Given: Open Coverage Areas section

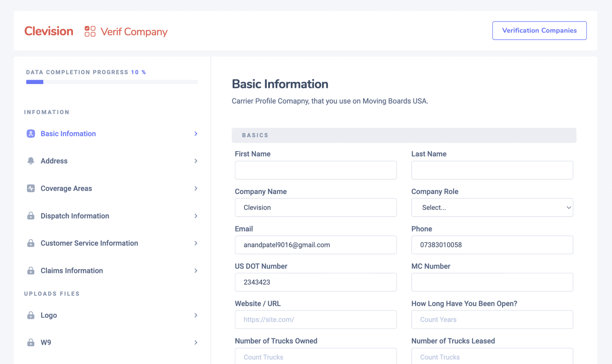Looking at the screenshot, I should point(112,188).
